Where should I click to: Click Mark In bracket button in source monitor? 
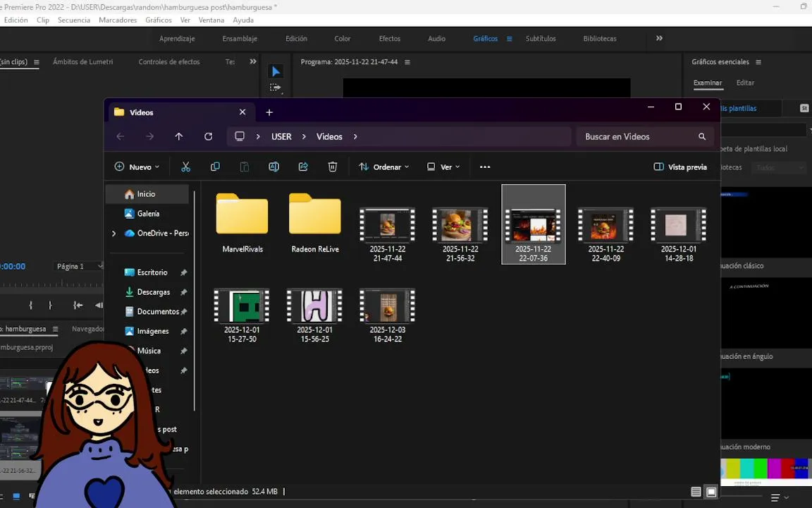tap(31, 306)
